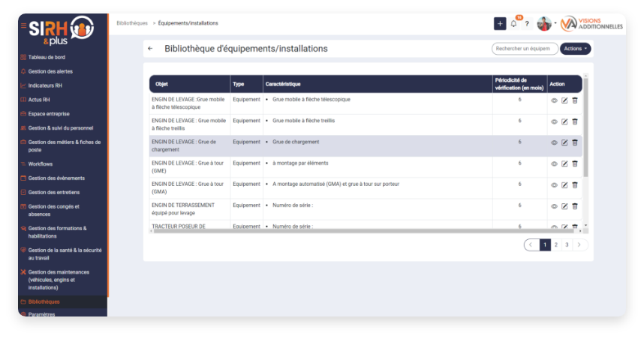Open Espace entreprise
The image size is (644, 339).
point(49,114)
